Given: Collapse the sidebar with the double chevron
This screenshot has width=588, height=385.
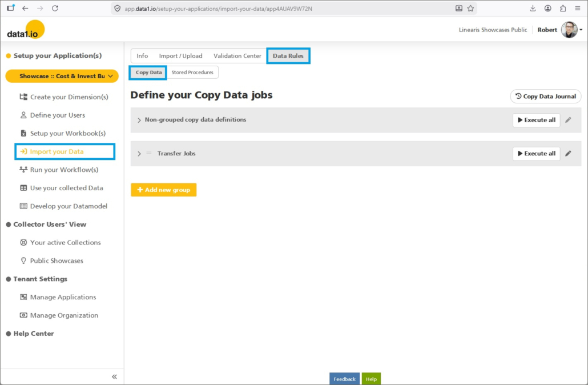Looking at the screenshot, I should (x=114, y=376).
